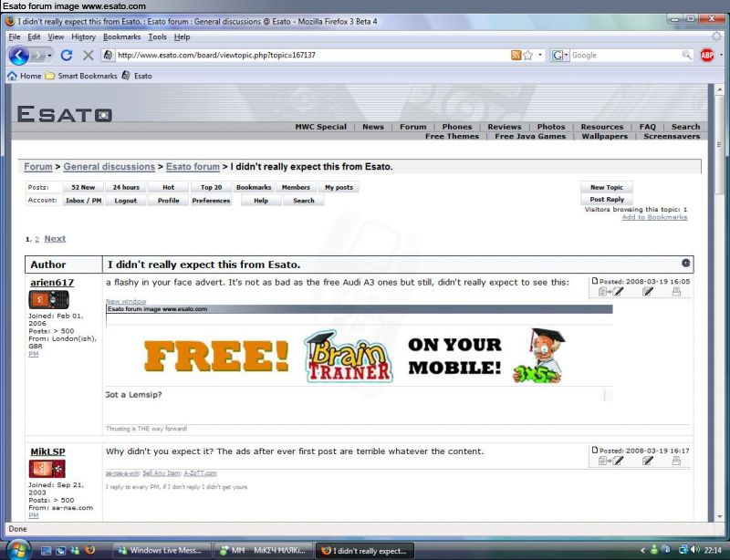Click into the Google search field
730x560 pixels.
625,55
